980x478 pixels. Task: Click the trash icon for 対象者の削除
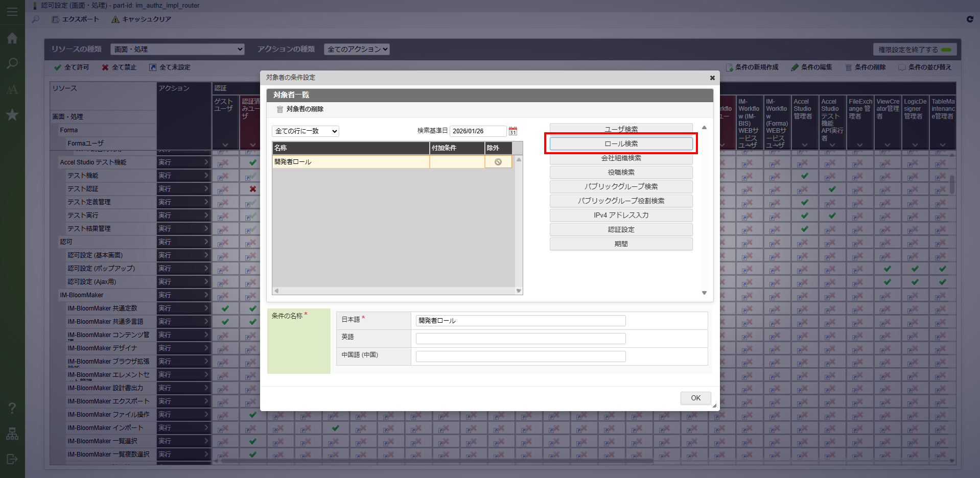280,109
